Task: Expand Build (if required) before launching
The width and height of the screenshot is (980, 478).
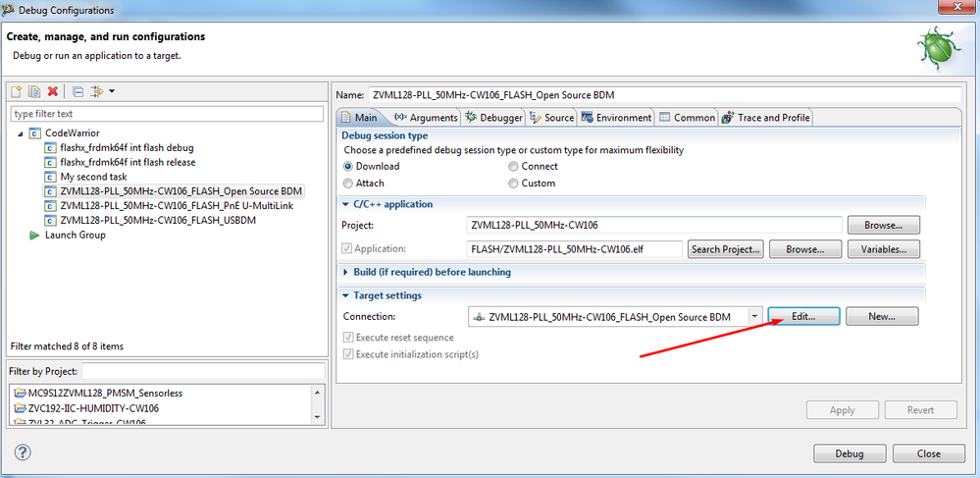Action: pyautogui.click(x=345, y=272)
